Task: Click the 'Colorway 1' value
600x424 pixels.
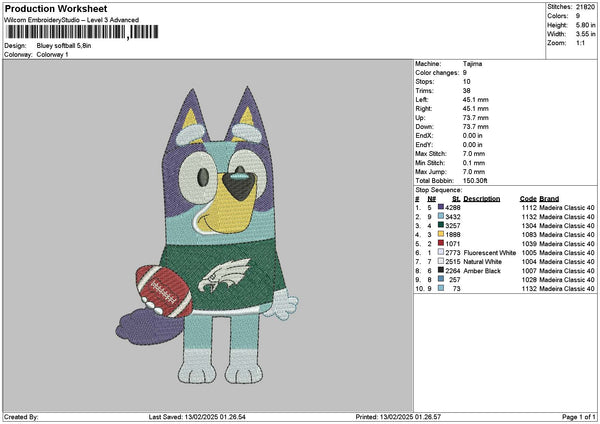Action: pos(52,55)
